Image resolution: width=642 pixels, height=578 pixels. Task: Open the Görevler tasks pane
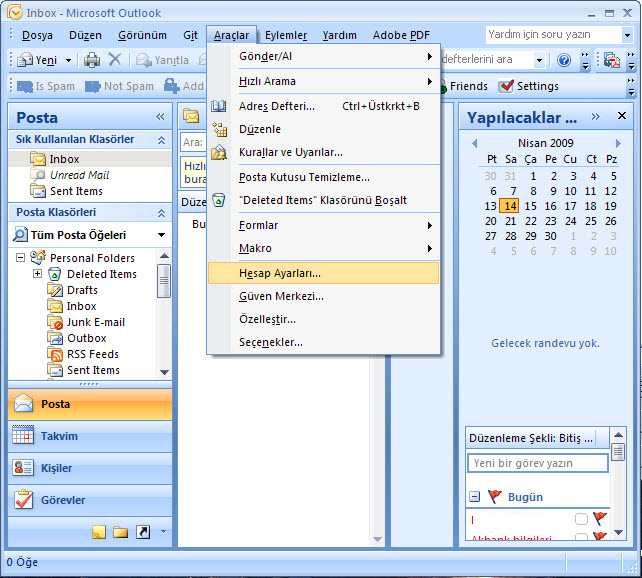pos(90,500)
